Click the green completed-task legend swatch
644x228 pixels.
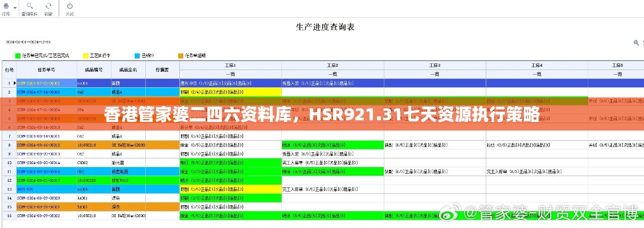tap(18, 56)
